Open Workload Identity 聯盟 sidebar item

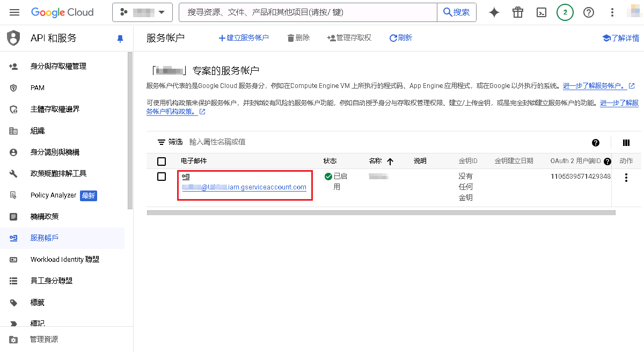pos(62,259)
